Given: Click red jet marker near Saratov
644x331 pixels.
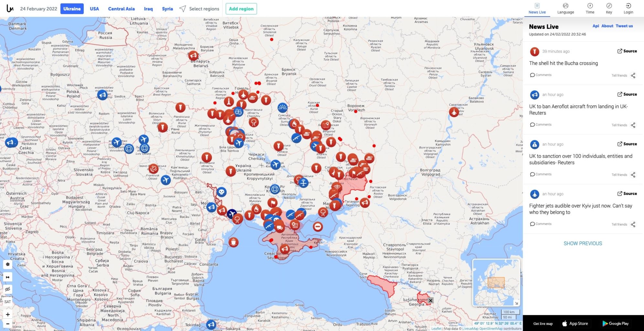Looking at the screenshot, I should click(454, 112).
